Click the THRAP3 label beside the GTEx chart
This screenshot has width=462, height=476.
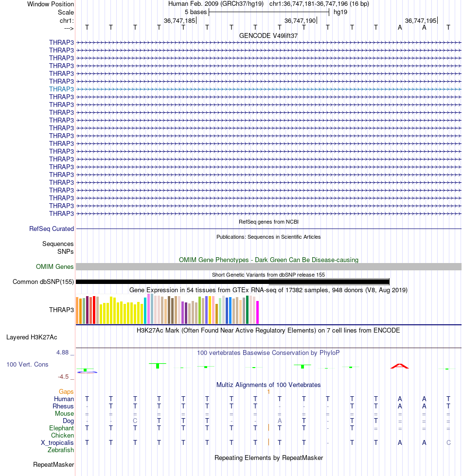point(61,310)
